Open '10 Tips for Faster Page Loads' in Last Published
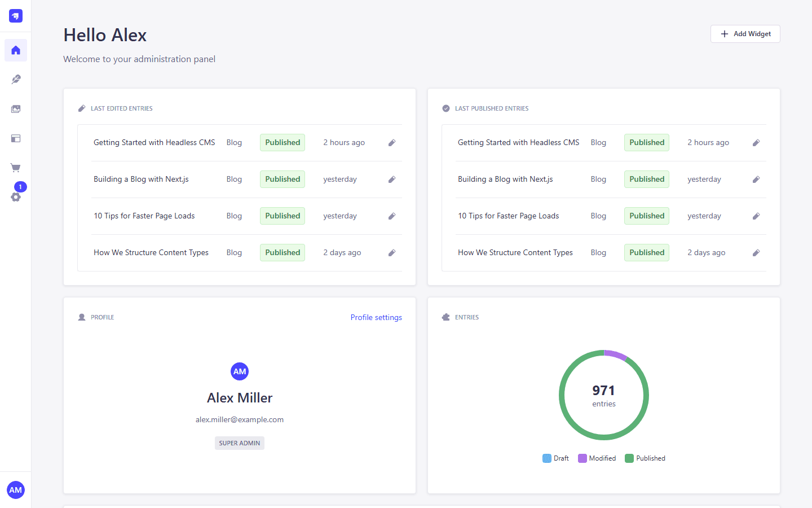Image resolution: width=812 pixels, height=508 pixels. [509, 216]
